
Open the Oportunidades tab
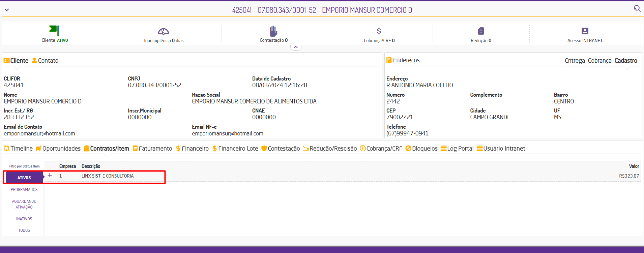(58, 149)
